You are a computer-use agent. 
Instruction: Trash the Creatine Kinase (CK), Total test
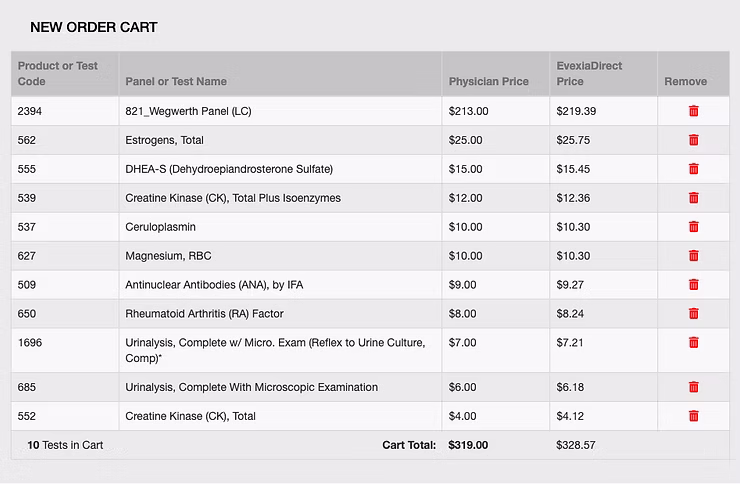click(x=693, y=416)
